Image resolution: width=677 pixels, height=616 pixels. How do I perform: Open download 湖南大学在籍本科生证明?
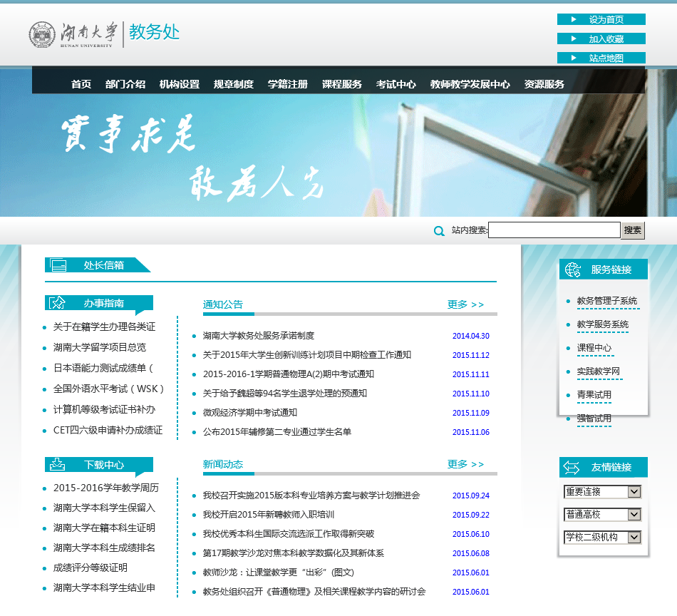pyautogui.click(x=104, y=528)
